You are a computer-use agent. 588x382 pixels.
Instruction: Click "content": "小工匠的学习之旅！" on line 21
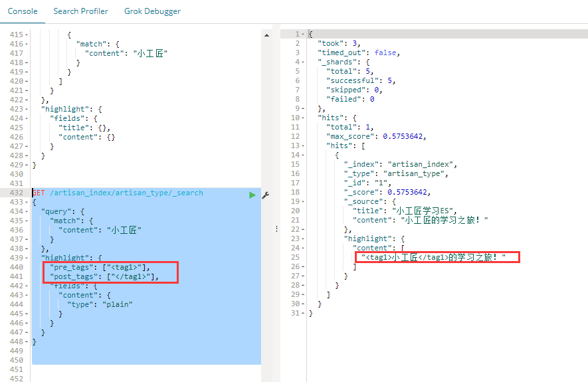[x=421, y=220]
